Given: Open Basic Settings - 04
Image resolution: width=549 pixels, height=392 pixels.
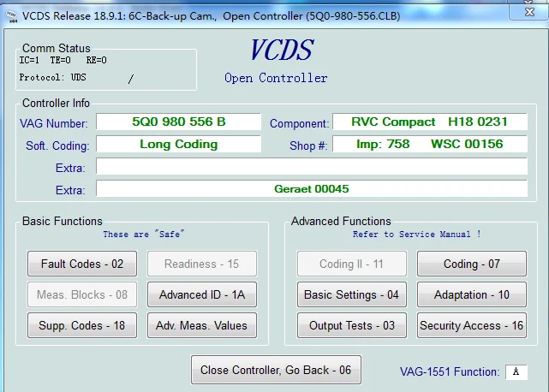Looking at the screenshot, I should [352, 294].
